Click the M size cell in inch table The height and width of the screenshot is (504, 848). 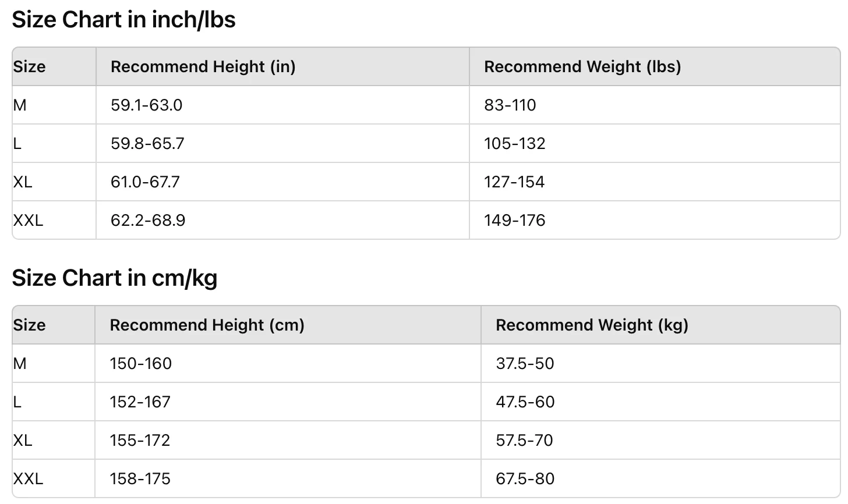pyautogui.click(x=20, y=105)
